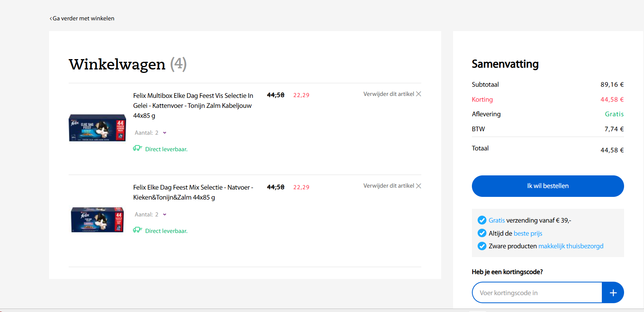Click the 'Direct leverbaar.' text under Felix Multibox Vis
The width and height of the screenshot is (644, 312).
tap(166, 149)
